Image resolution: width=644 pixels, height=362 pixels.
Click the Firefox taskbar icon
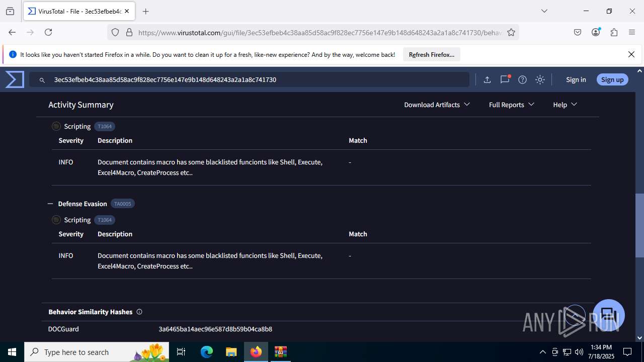(x=256, y=352)
